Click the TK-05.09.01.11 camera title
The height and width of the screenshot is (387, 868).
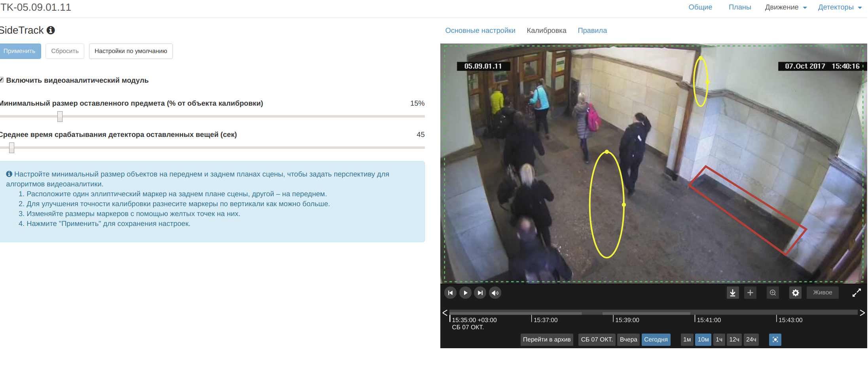click(x=36, y=7)
